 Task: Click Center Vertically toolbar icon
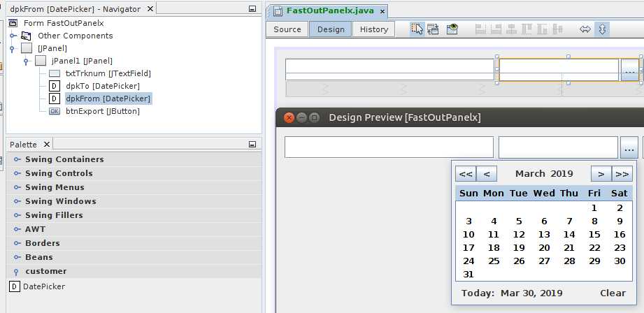(x=557, y=29)
